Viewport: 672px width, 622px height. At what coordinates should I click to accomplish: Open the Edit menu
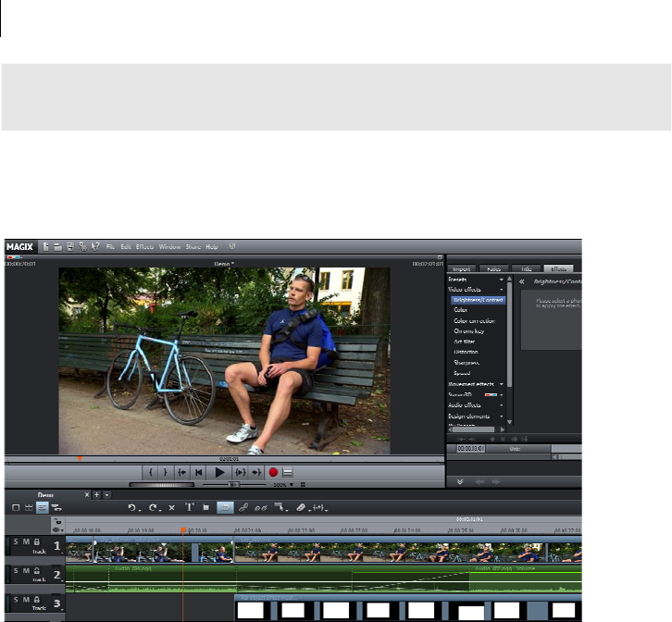126,247
